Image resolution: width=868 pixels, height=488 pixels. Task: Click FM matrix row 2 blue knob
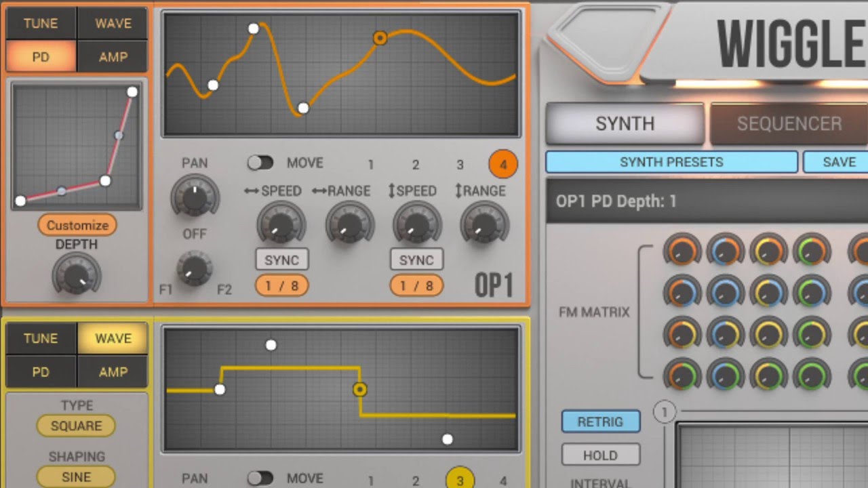[725, 292]
